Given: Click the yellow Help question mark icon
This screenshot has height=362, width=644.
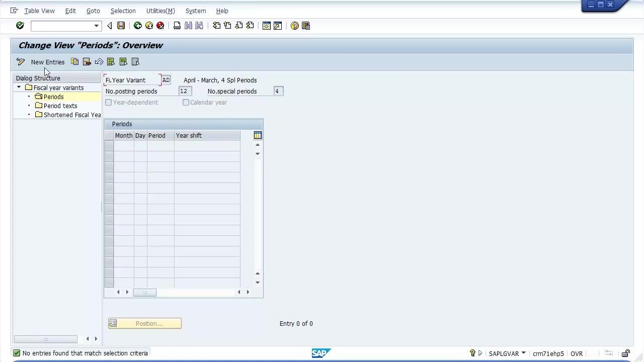Looking at the screenshot, I should [x=295, y=26].
